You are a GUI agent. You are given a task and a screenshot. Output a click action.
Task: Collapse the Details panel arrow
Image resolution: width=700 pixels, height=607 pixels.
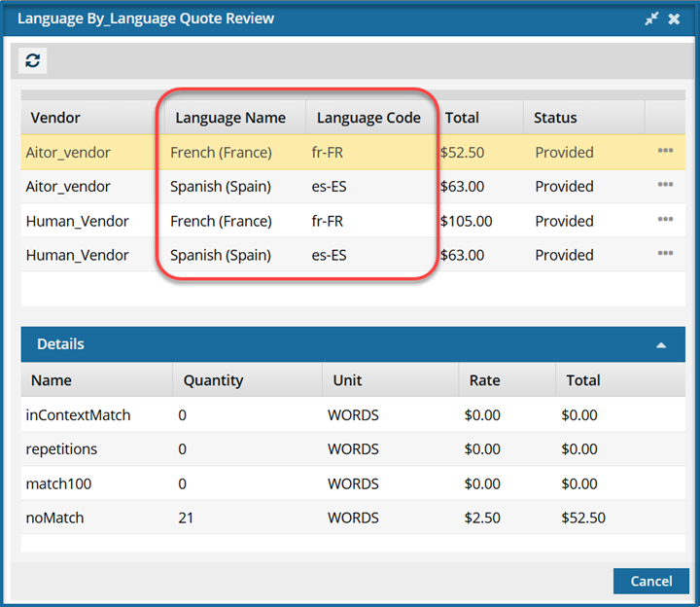[x=661, y=344]
